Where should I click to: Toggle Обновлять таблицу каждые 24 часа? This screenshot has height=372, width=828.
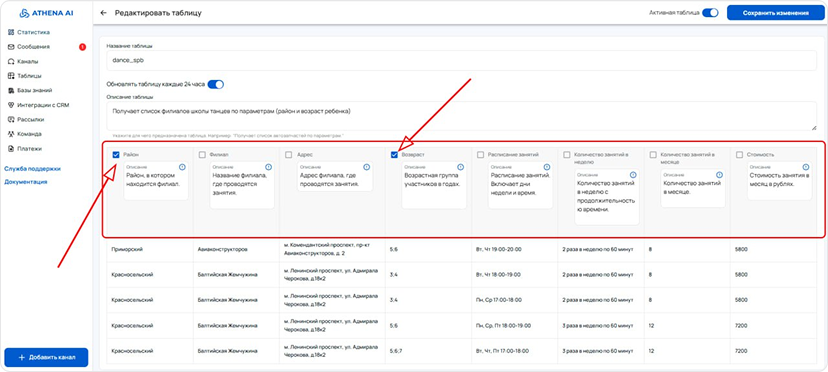click(x=215, y=84)
